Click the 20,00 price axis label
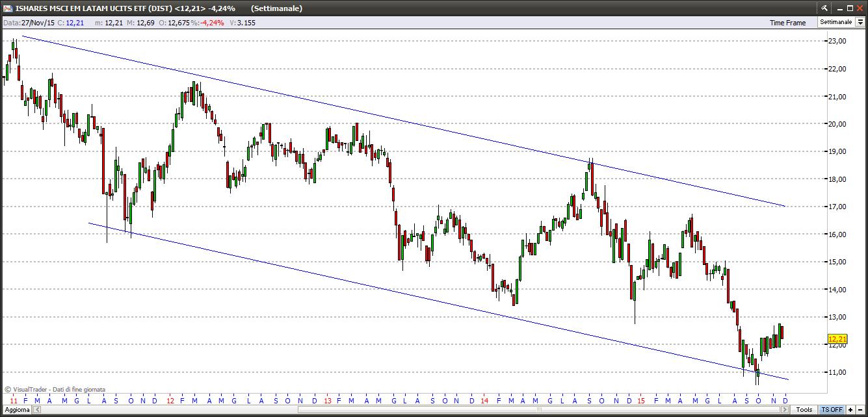Screen dimensions: 868x417 837,124
